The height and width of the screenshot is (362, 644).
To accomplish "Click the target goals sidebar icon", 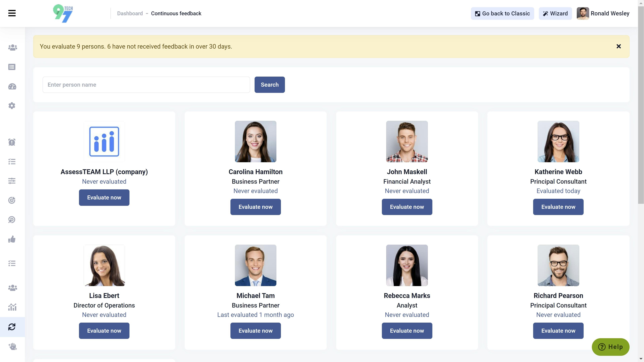I will 12,200.
